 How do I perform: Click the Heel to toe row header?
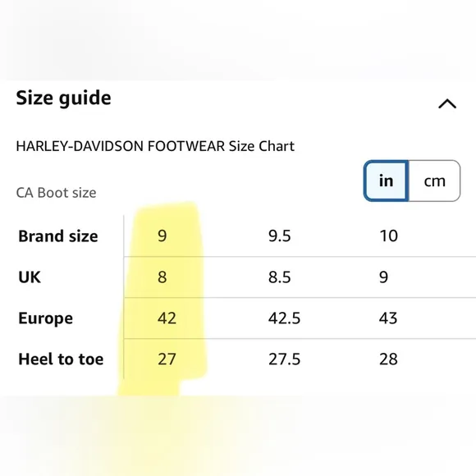(x=61, y=359)
